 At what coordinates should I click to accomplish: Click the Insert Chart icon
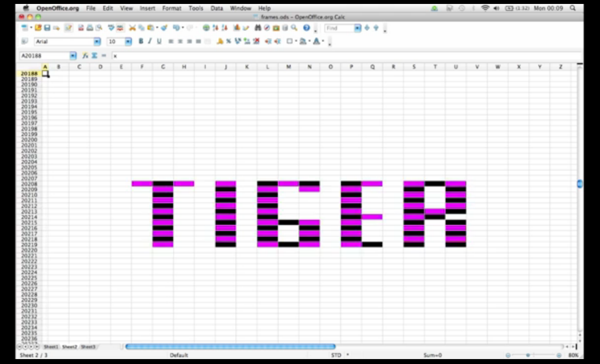coord(237,28)
